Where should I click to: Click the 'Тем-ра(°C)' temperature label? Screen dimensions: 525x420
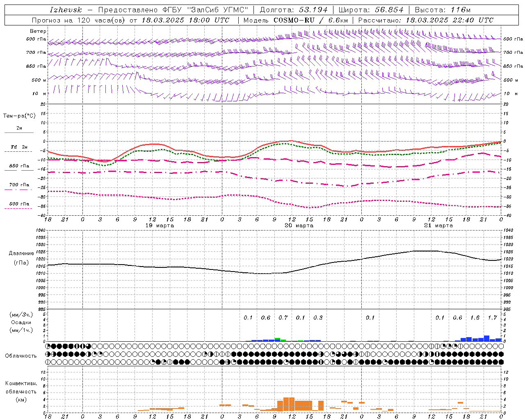[x=19, y=116]
